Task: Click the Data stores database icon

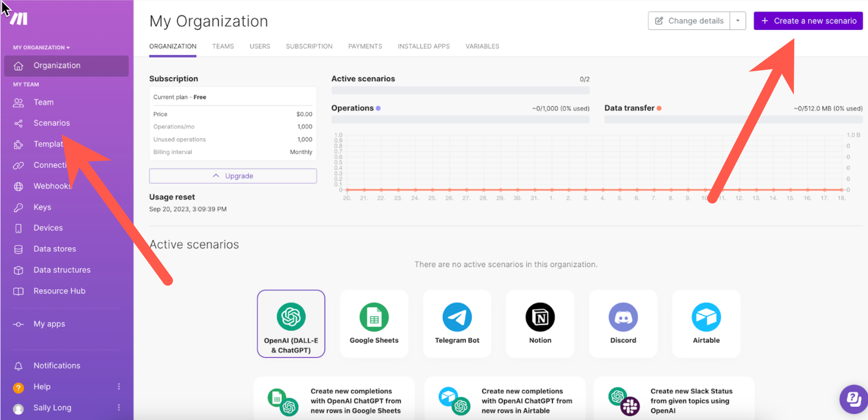Action: (18, 250)
